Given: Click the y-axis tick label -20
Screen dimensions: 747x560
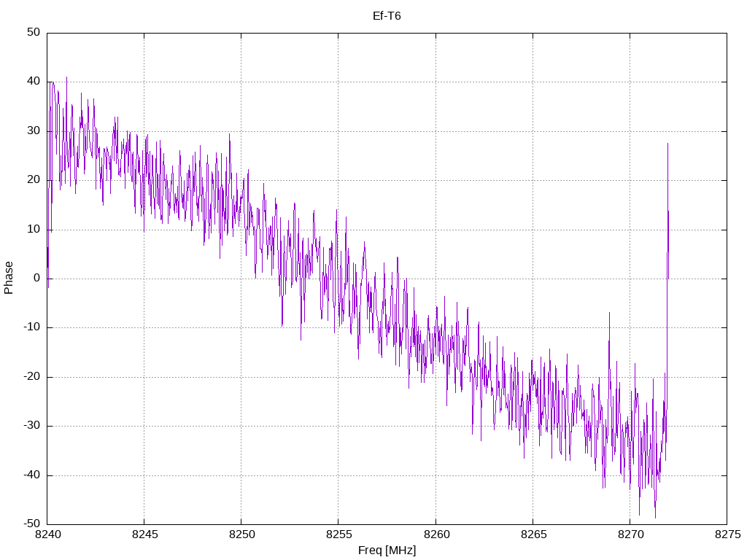Looking at the screenshot, I should click(32, 377).
